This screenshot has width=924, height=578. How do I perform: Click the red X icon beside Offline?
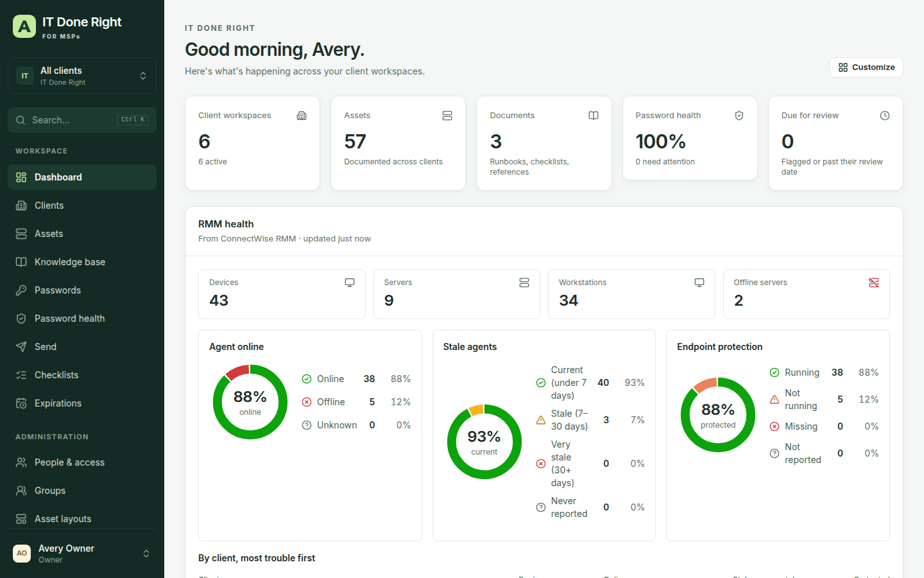pos(307,402)
